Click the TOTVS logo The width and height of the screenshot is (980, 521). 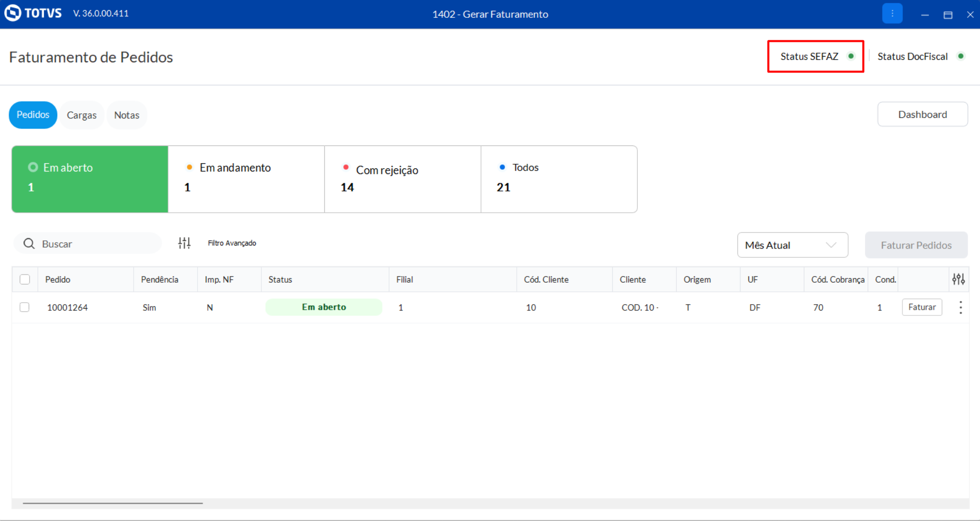point(33,13)
